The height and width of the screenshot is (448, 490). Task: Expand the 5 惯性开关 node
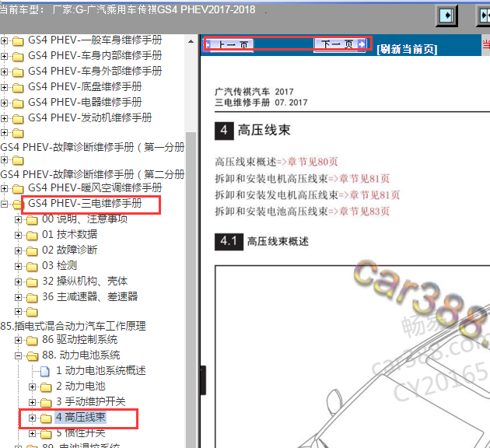[32, 433]
